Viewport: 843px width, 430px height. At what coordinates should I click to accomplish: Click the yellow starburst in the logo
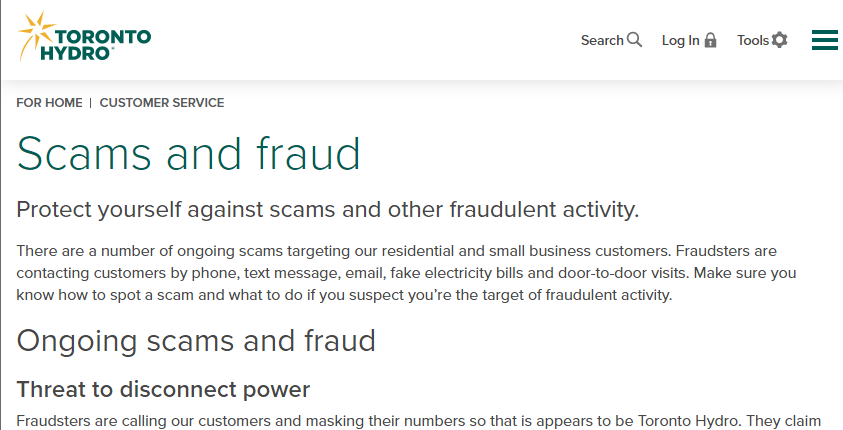(35, 33)
